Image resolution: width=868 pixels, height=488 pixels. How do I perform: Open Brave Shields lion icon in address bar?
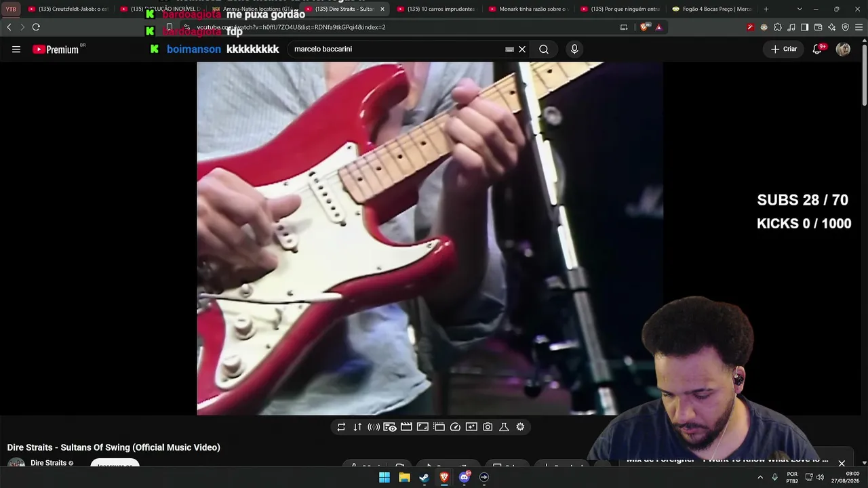pyautogui.click(x=645, y=27)
